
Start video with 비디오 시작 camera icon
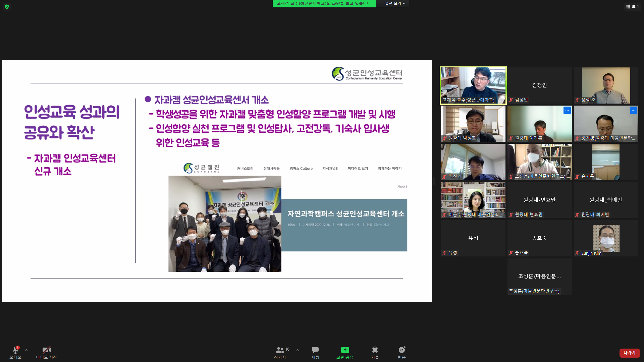(46, 350)
